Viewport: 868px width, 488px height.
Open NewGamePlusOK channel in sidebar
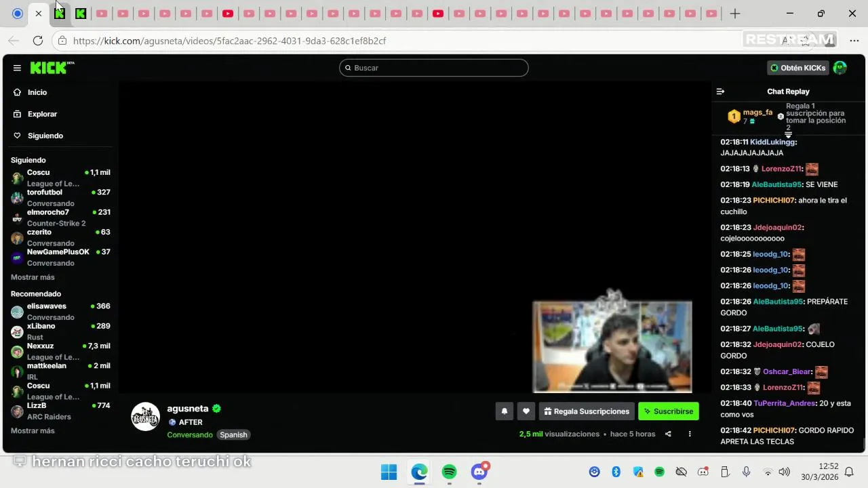tap(60, 257)
